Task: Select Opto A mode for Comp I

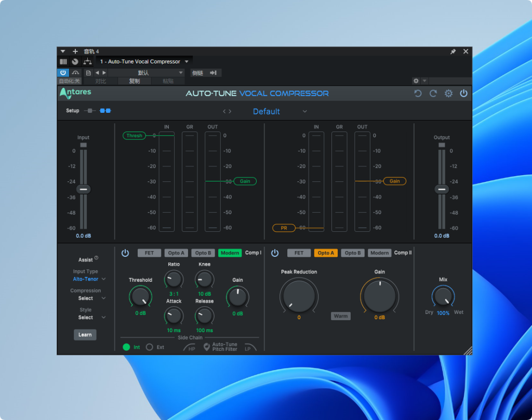Action: click(x=176, y=253)
